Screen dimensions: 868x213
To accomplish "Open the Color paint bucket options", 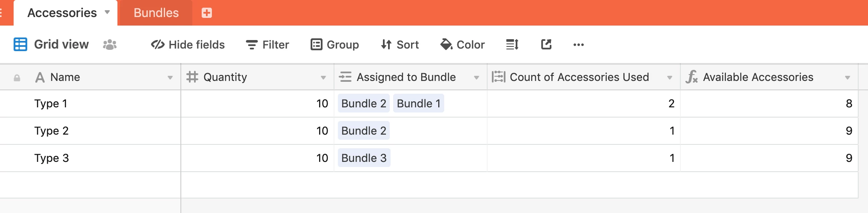I will coord(463,45).
